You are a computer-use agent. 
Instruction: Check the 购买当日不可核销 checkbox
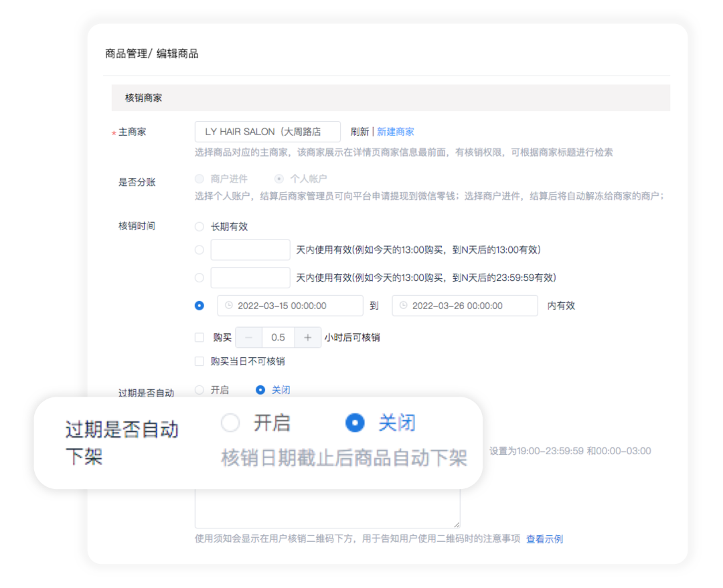(199, 361)
